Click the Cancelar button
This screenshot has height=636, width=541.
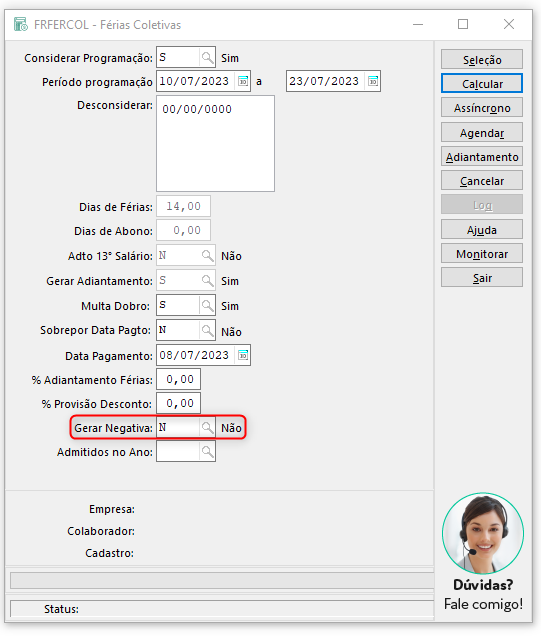point(482,180)
